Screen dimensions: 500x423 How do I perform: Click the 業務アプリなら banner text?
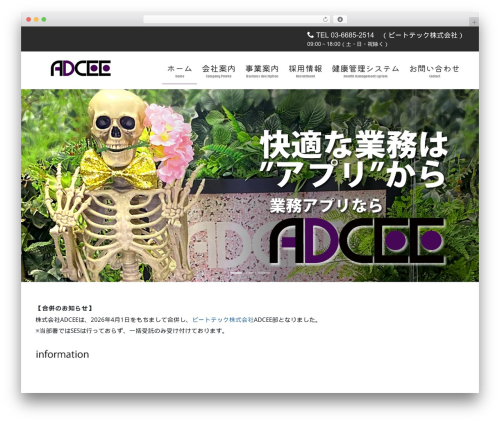click(326, 205)
